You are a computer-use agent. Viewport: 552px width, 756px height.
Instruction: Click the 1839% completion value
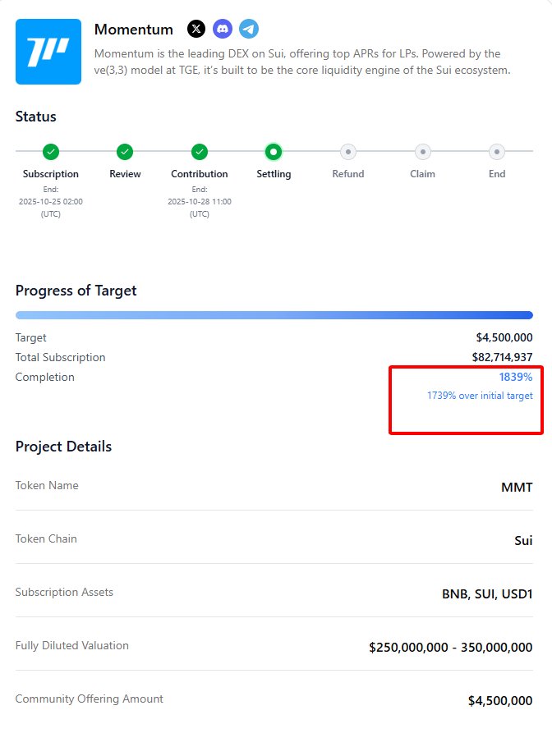click(515, 378)
